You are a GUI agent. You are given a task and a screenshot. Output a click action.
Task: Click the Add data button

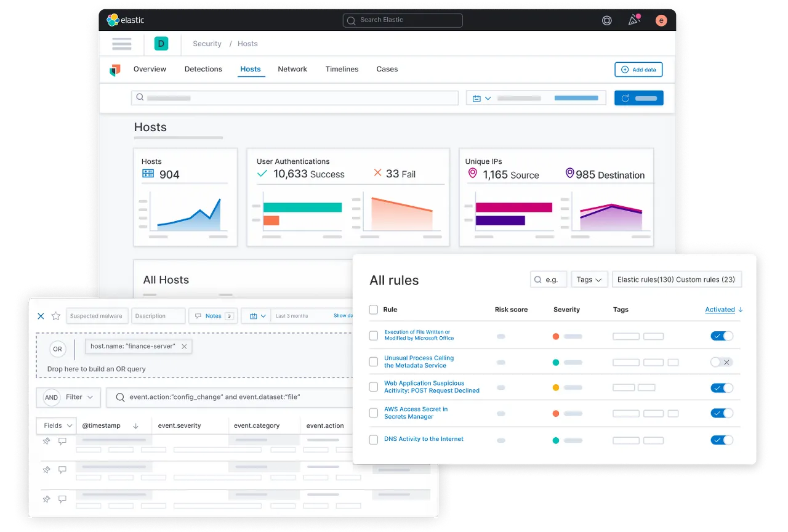point(638,70)
